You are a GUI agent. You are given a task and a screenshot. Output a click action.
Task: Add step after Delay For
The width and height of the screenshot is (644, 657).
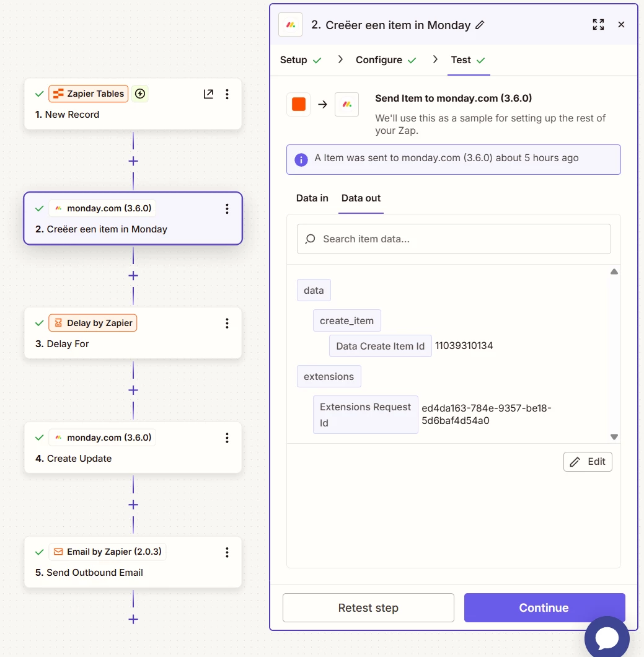pyautogui.click(x=133, y=390)
